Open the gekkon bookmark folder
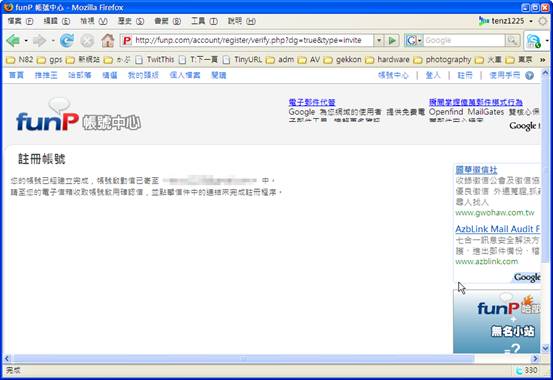This screenshot has height=380, width=553. click(x=342, y=60)
